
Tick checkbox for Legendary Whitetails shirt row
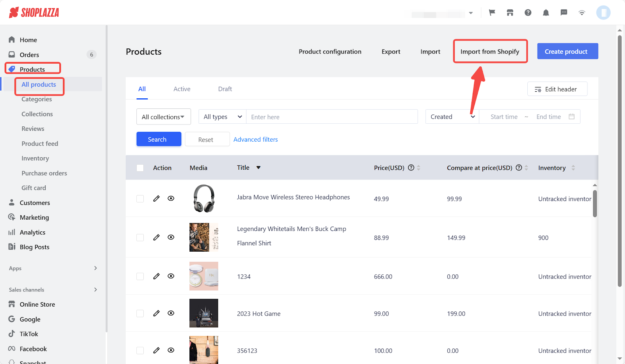140,238
